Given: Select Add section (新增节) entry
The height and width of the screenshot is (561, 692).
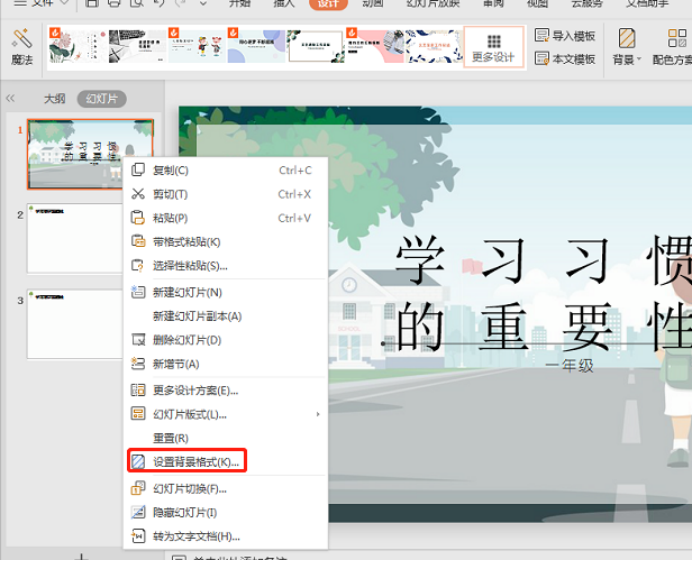Looking at the screenshot, I should coord(226,364).
